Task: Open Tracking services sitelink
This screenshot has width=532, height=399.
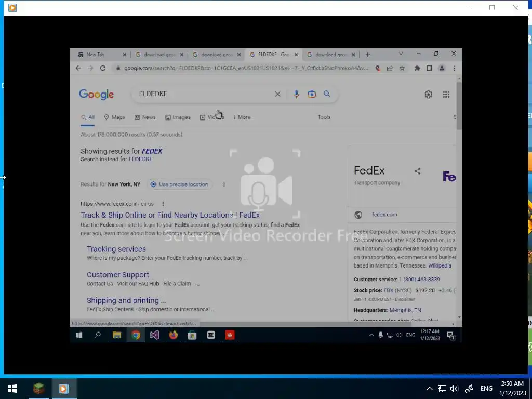Action: coord(116,249)
